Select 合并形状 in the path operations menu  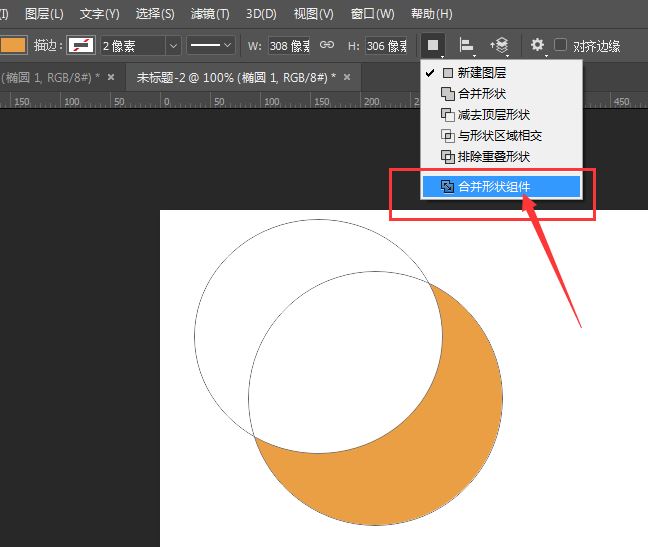(501, 94)
